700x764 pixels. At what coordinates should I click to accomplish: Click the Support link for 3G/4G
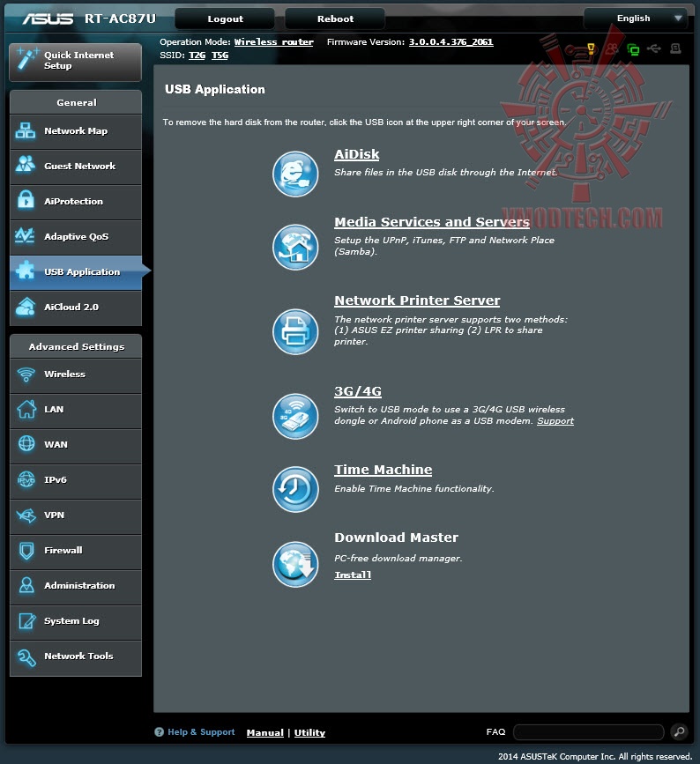(555, 421)
